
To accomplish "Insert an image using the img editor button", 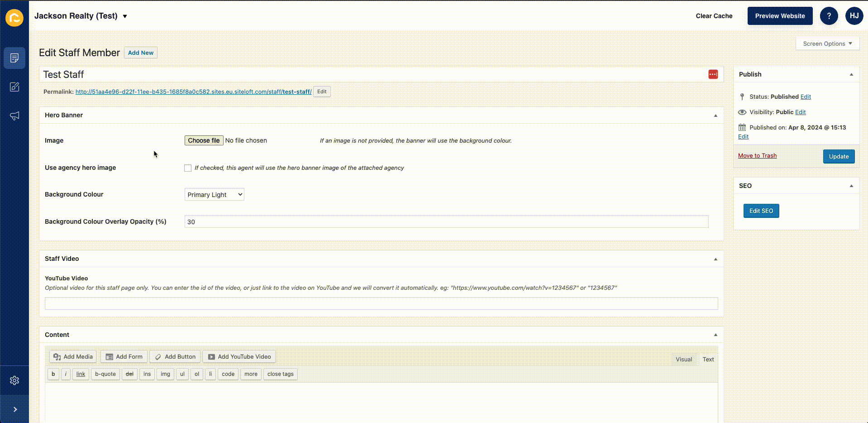I will (x=165, y=374).
